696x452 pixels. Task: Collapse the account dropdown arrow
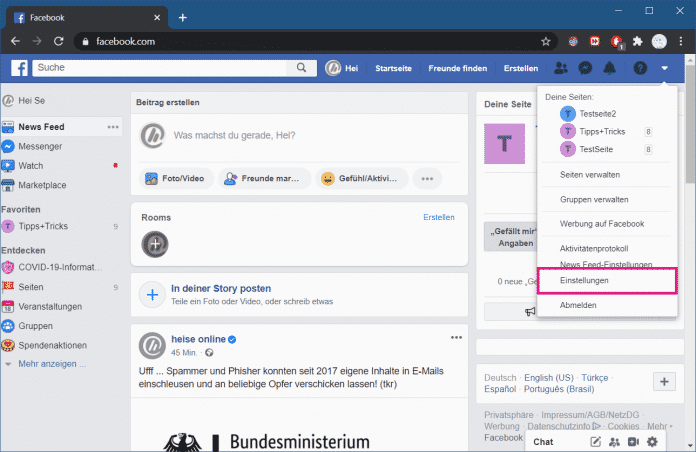(x=665, y=68)
